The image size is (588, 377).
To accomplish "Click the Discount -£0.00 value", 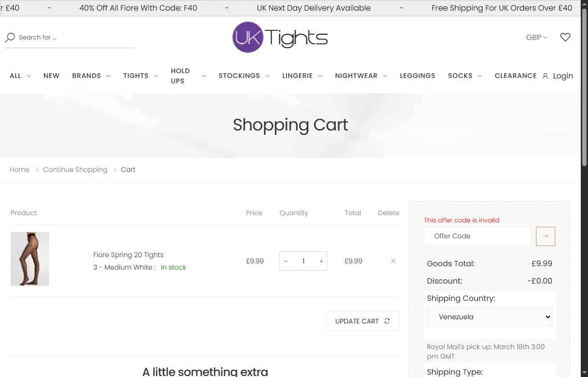I will coord(540,281).
